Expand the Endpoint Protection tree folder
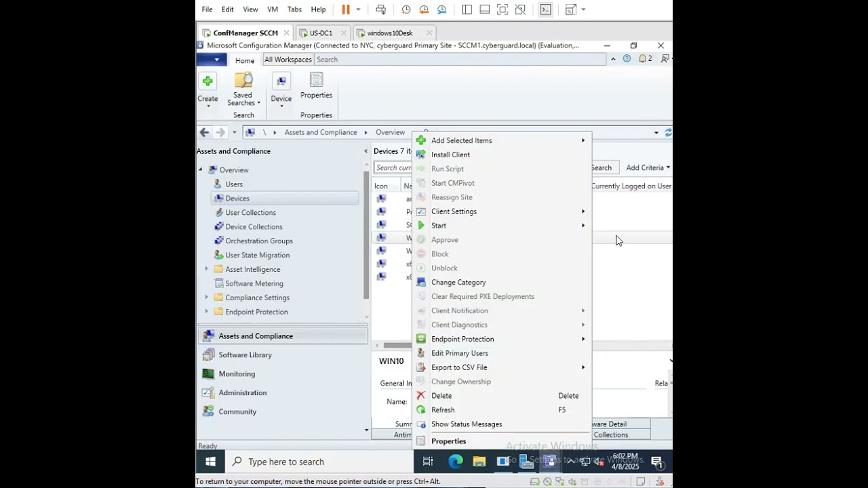The image size is (868, 488). click(207, 312)
